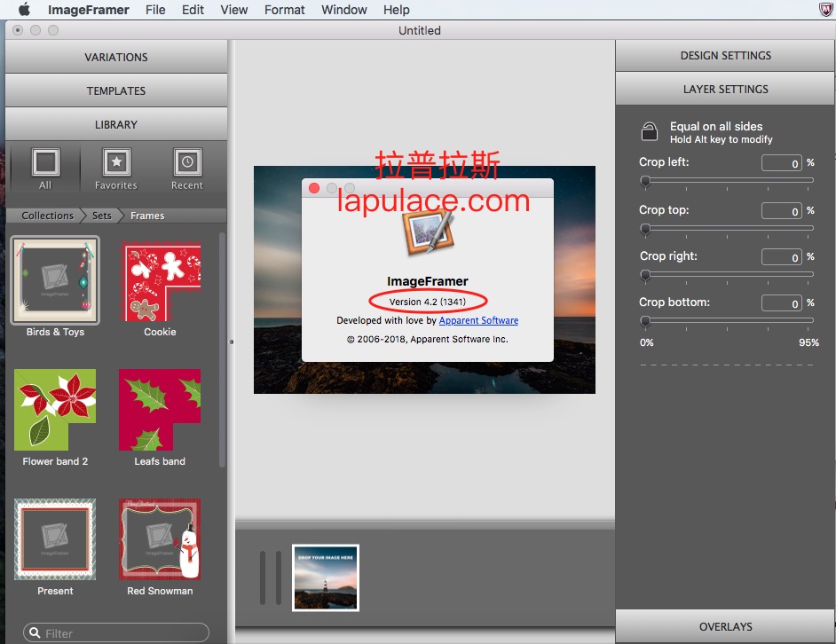Open the Format menu

pyautogui.click(x=284, y=10)
